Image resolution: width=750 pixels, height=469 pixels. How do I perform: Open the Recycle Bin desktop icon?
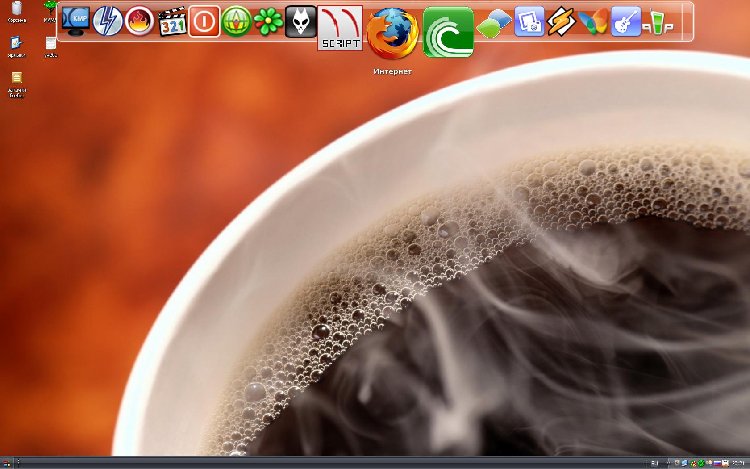(17, 12)
